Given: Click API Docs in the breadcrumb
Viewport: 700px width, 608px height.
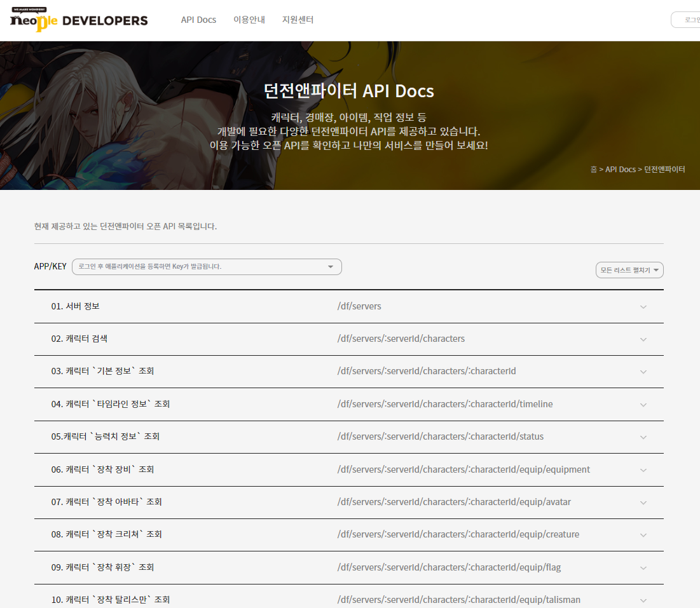Looking at the screenshot, I should tap(620, 170).
